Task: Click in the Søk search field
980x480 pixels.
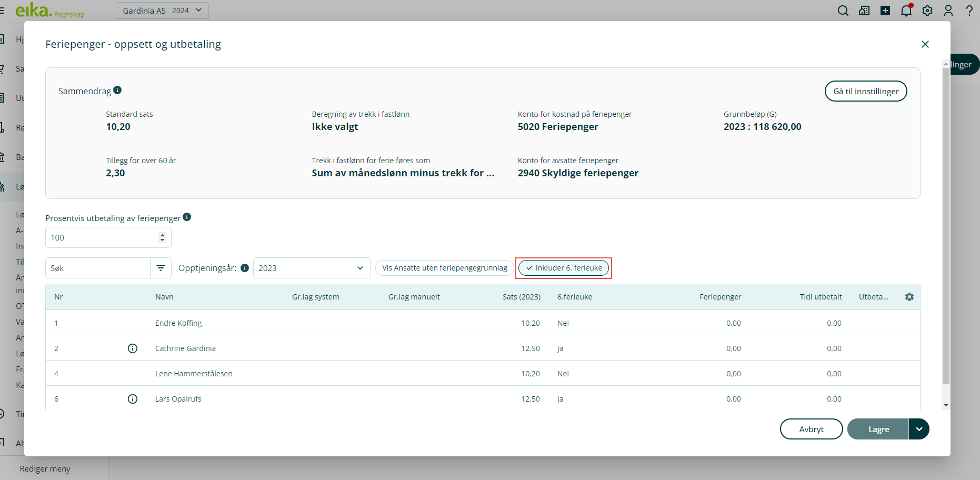Action: coord(98,268)
